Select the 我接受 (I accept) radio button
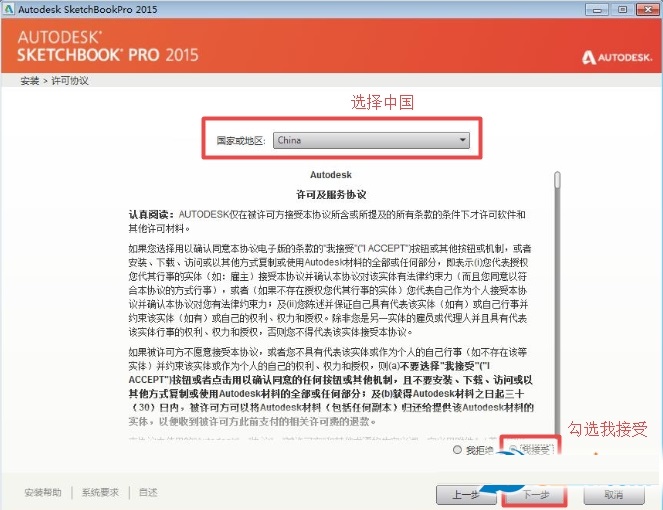This screenshot has width=663, height=510. [513, 450]
